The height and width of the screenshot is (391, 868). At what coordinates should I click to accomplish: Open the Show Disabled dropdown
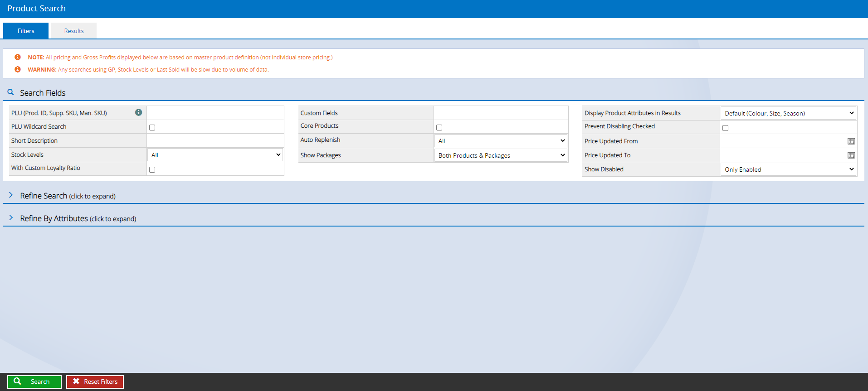788,169
